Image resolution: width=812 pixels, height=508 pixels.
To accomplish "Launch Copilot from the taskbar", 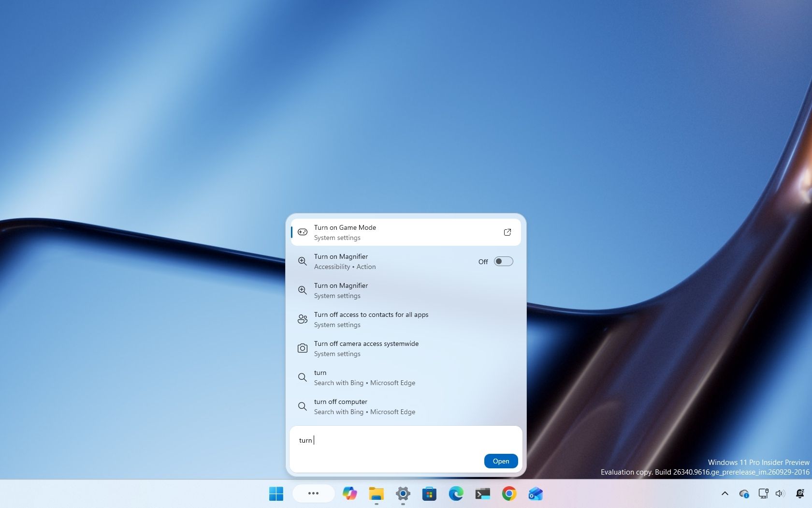I will click(349, 493).
